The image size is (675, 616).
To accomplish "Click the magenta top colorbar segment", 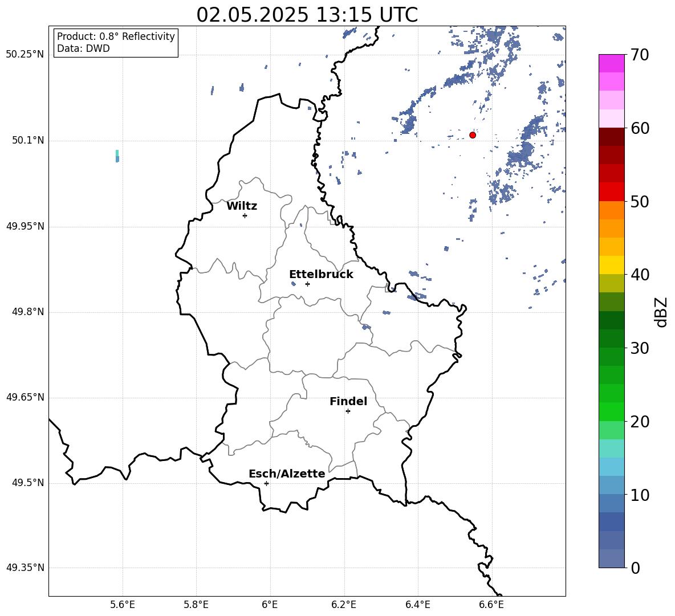I will (612, 63).
